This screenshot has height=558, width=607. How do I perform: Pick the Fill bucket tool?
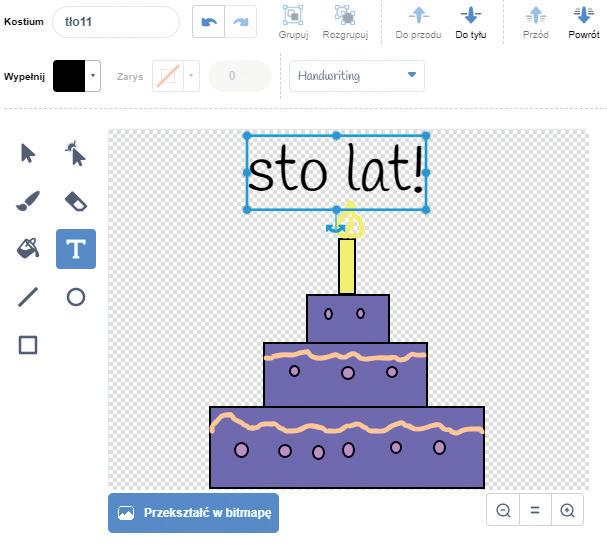28,248
